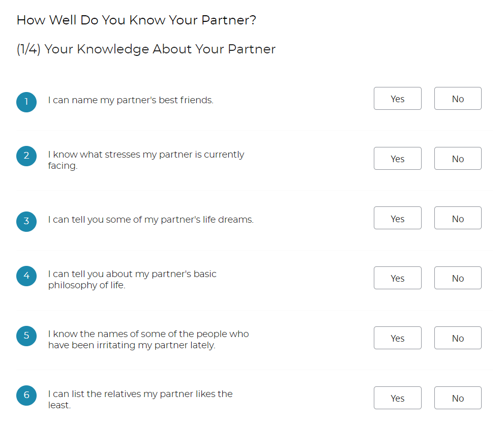
Task: Click the numbered circle for question 3
Action: (x=26, y=222)
